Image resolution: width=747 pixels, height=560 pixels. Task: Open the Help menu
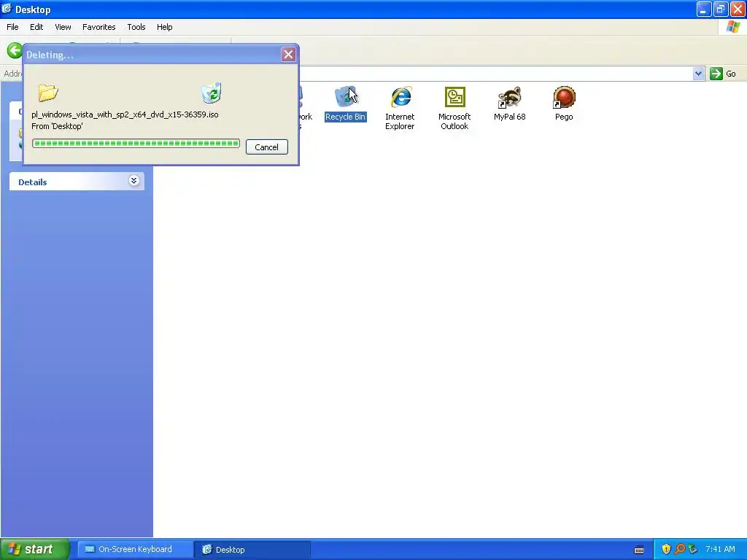pyautogui.click(x=164, y=27)
